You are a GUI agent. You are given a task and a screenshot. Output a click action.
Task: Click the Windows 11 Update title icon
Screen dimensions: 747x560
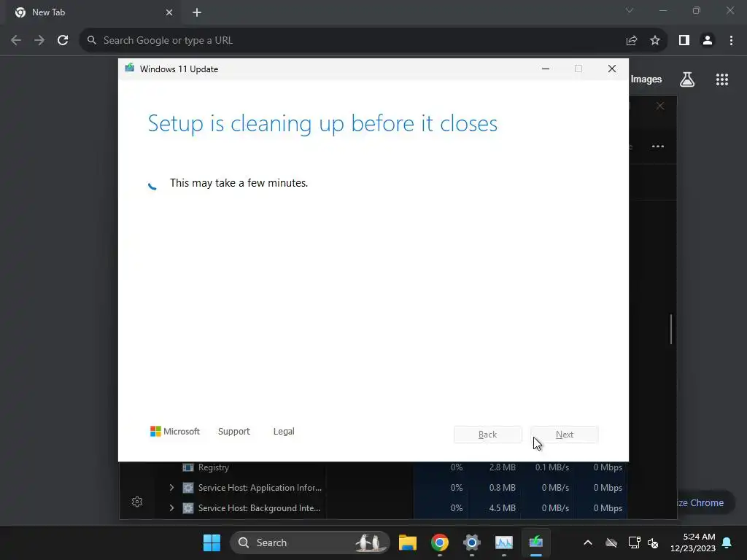click(x=130, y=69)
